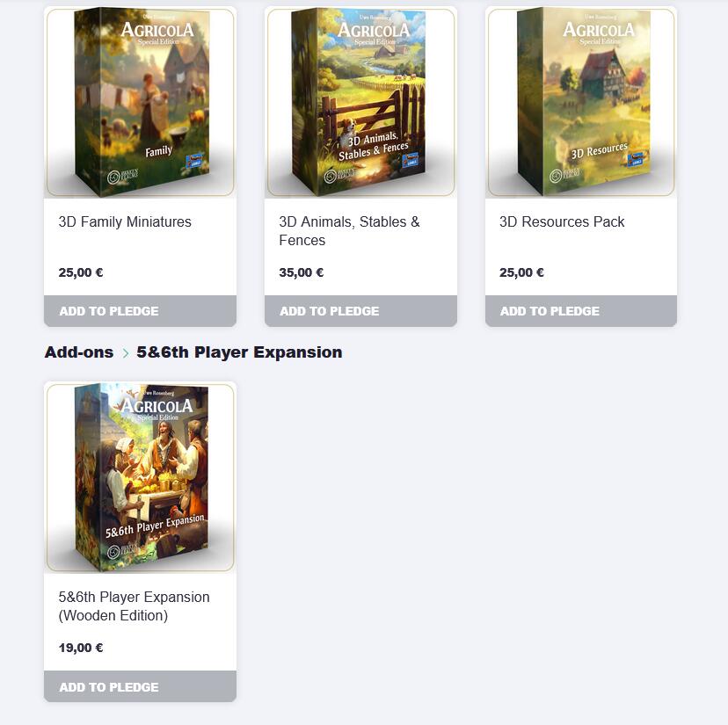Click the breadcrumb chevron after Add-ons
This screenshot has width=728, height=725.
pyautogui.click(x=126, y=353)
